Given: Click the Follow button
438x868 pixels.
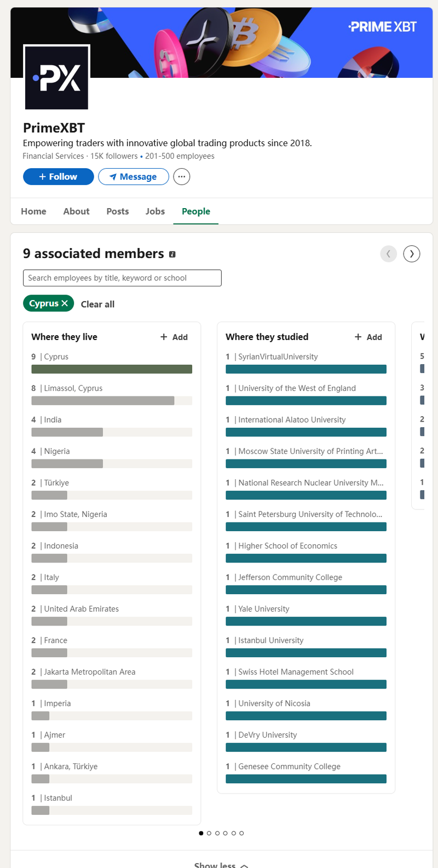Looking at the screenshot, I should (59, 176).
